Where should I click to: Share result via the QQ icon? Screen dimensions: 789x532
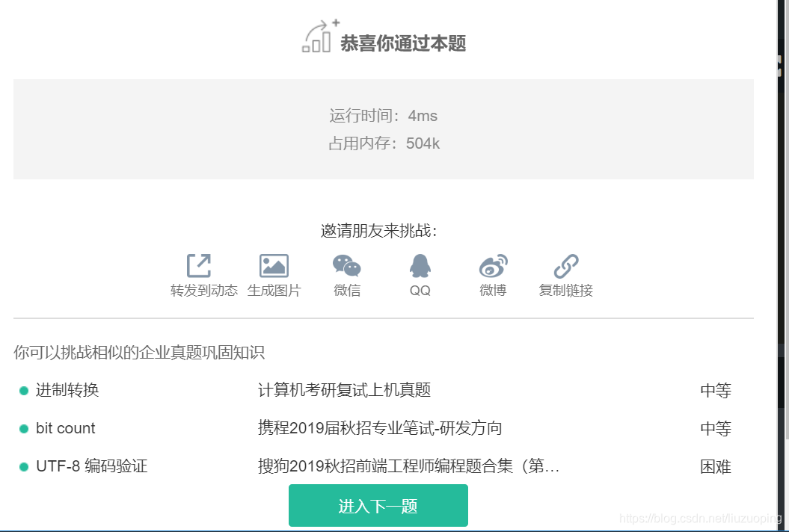click(419, 265)
